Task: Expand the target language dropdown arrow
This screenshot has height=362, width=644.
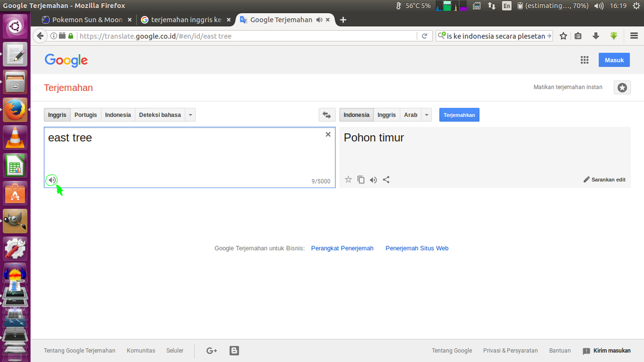Action: point(427,115)
